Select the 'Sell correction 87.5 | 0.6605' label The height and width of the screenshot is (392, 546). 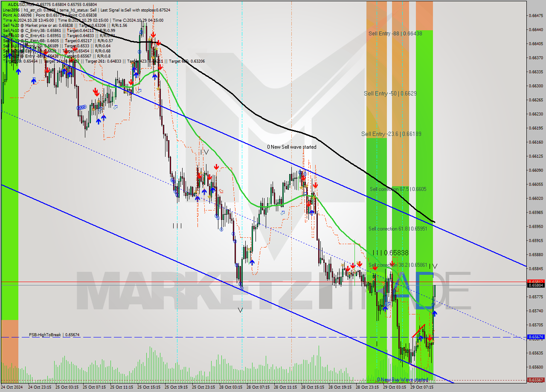point(398,189)
